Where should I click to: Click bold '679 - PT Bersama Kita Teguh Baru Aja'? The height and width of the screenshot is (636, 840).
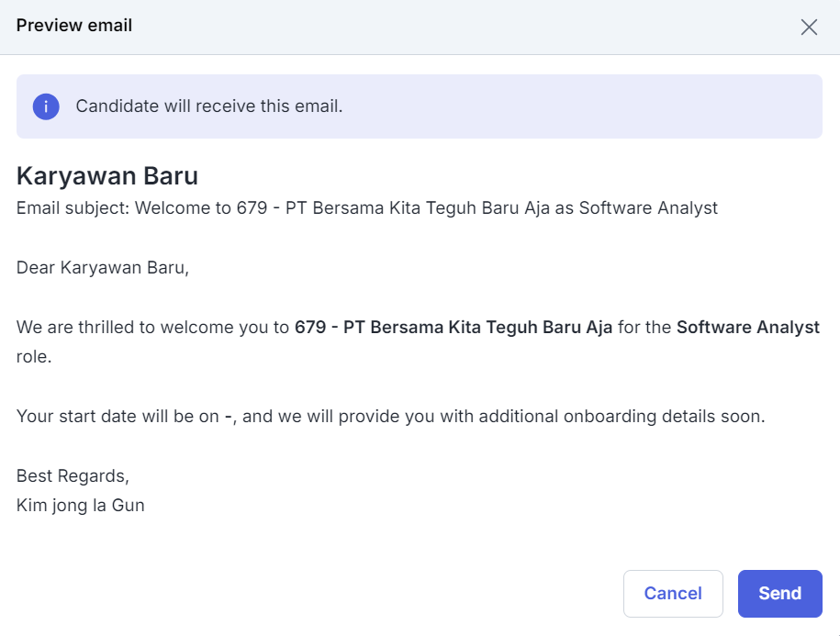[x=454, y=327]
